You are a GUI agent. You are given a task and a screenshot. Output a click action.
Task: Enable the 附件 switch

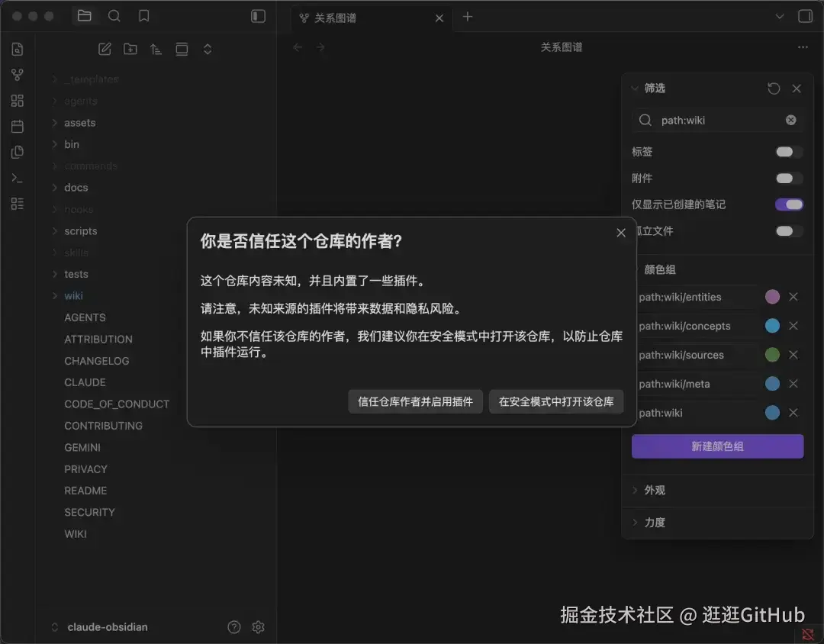[789, 179]
